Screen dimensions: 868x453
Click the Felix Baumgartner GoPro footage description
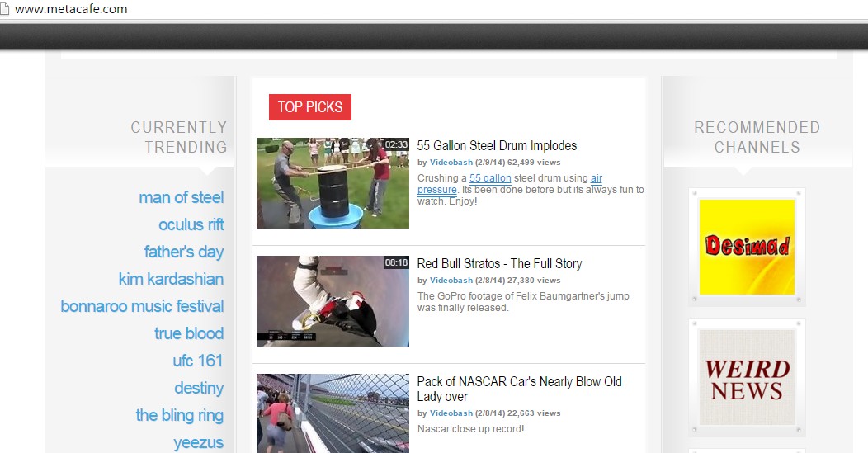click(523, 302)
